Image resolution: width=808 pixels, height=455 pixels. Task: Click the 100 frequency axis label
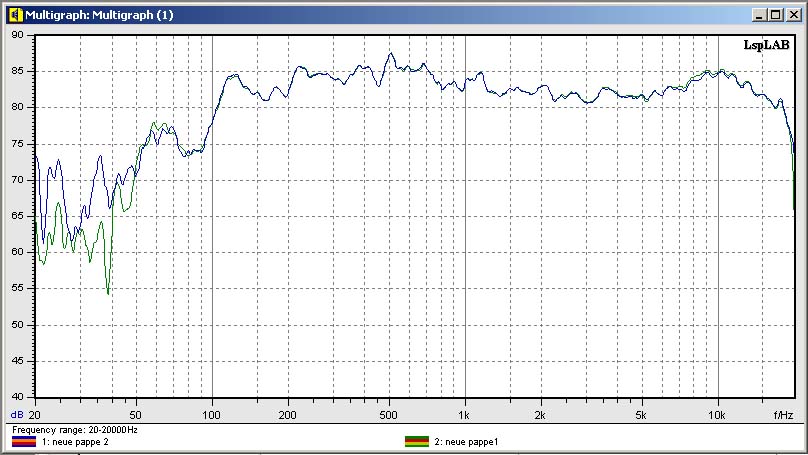coord(211,415)
